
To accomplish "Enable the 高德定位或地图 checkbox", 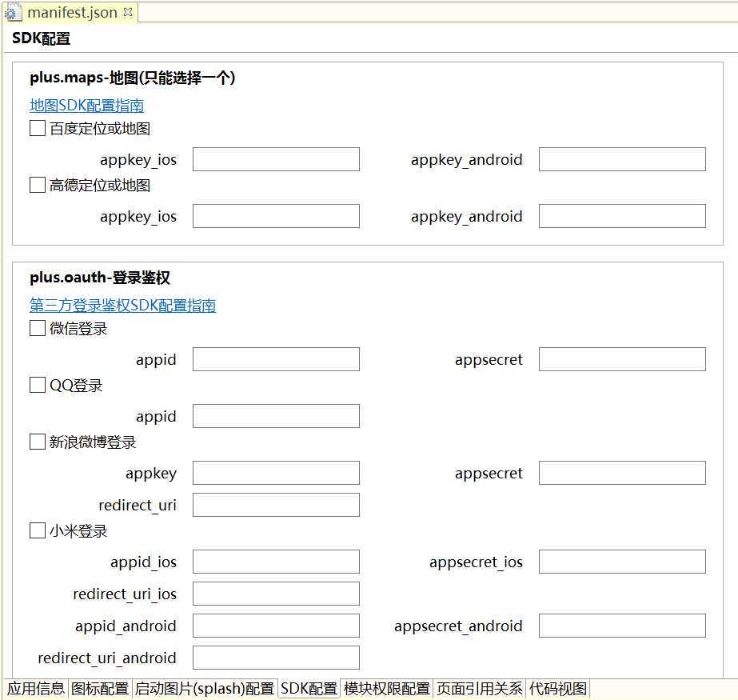I will pyautogui.click(x=38, y=186).
